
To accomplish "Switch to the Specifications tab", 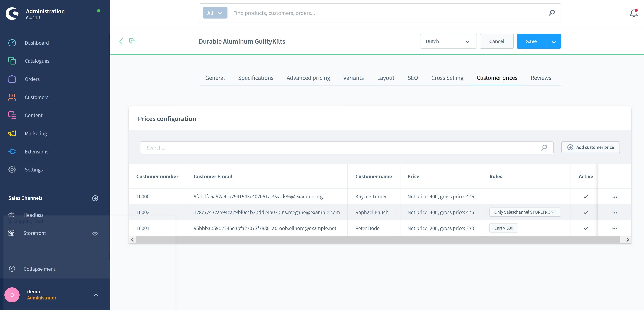I will pyautogui.click(x=256, y=78).
